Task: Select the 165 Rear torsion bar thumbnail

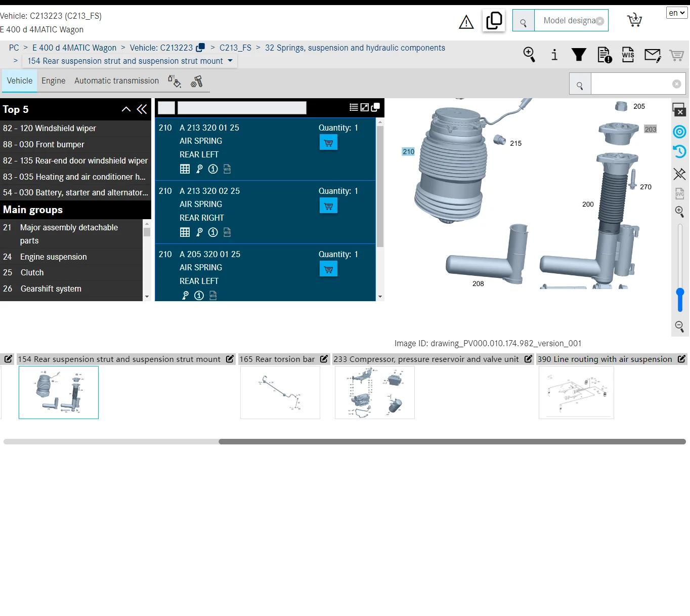Action: point(280,393)
